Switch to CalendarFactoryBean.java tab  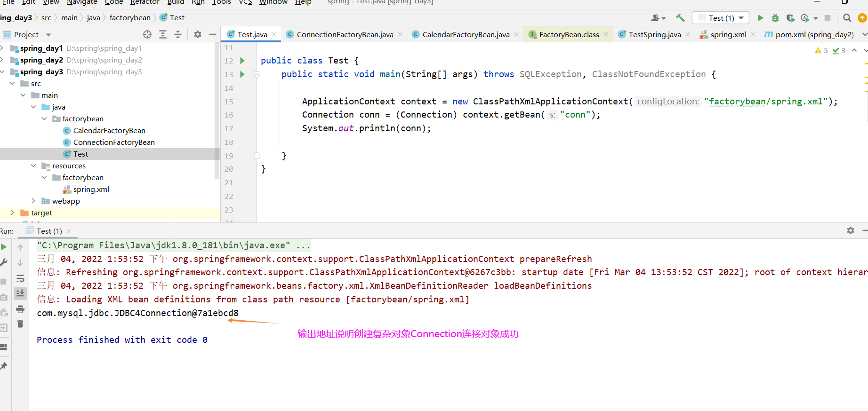tap(466, 34)
